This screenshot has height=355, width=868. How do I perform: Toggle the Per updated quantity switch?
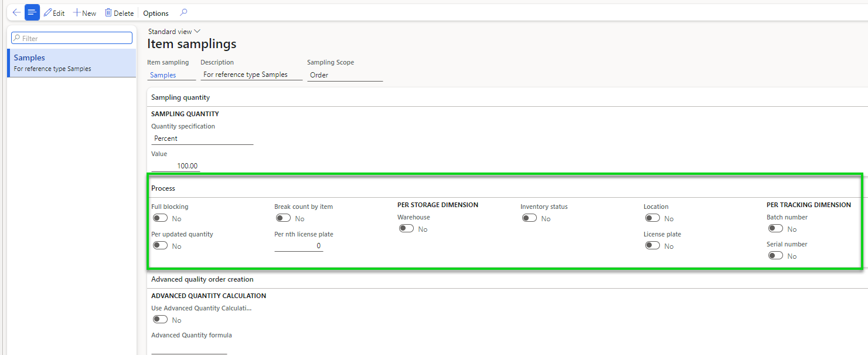coord(160,246)
